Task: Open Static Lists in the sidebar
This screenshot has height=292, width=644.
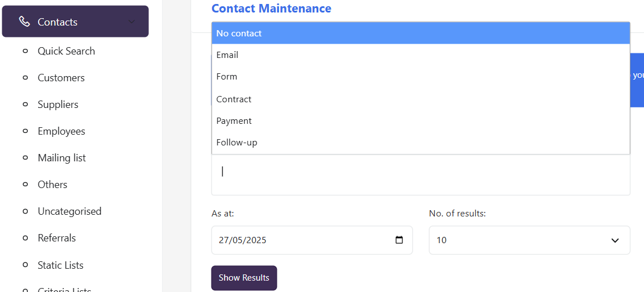Action: click(60, 265)
